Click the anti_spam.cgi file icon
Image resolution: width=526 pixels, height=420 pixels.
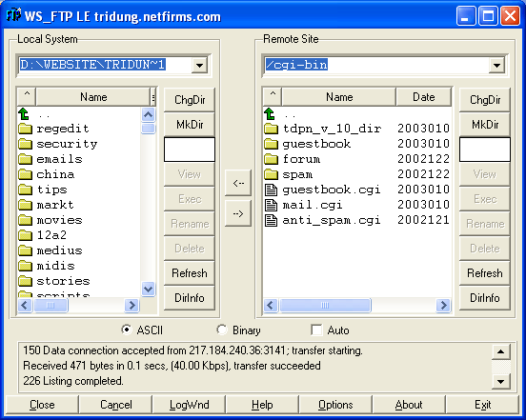[x=271, y=220]
